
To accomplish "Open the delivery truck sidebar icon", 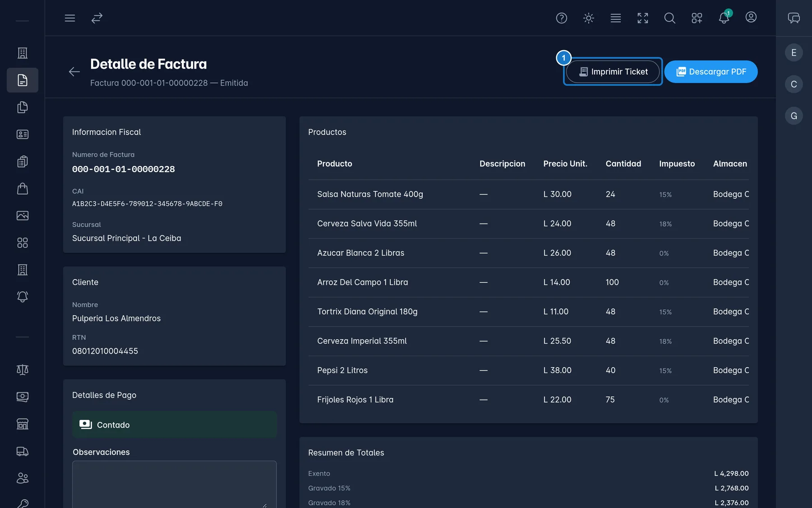I will tap(23, 451).
